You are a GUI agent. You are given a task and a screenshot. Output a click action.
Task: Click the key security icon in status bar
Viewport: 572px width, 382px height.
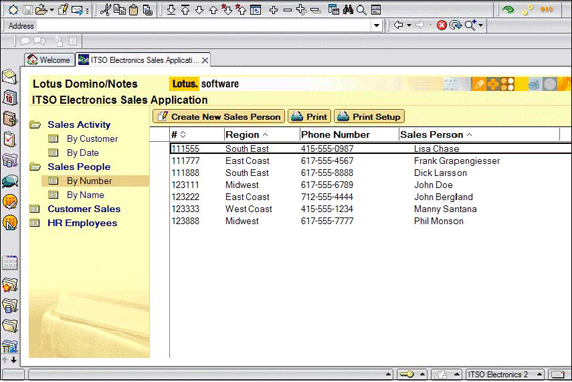coord(406,374)
